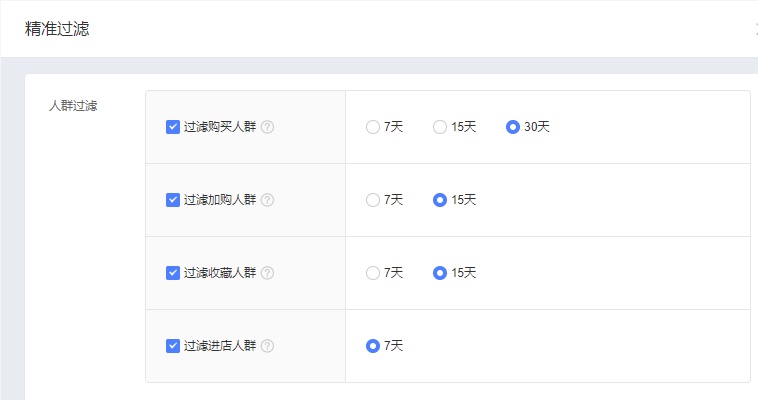Show help icon info for 过滤加购人群
This screenshot has width=758, height=400.
[x=267, y=200]
